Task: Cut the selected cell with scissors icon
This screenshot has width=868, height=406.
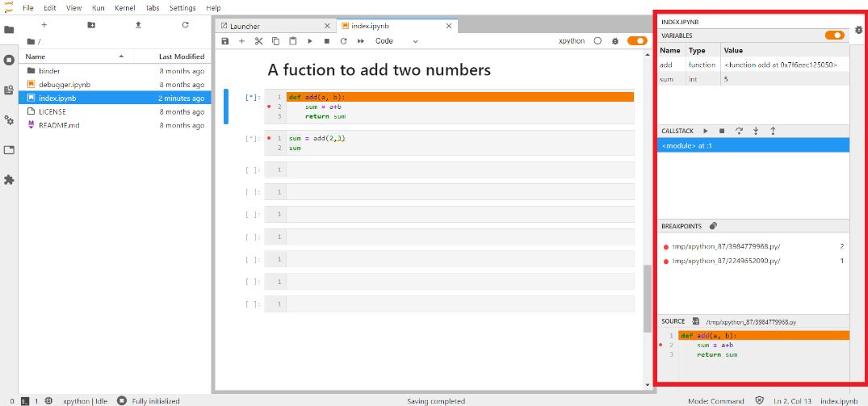Action: 258,41
